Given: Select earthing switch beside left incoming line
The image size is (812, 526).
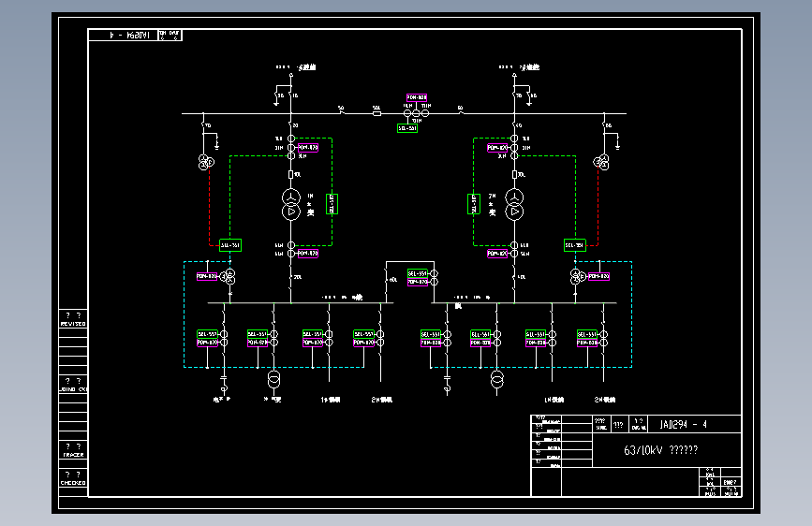Looking at the screenshot, I should point(277,98).
